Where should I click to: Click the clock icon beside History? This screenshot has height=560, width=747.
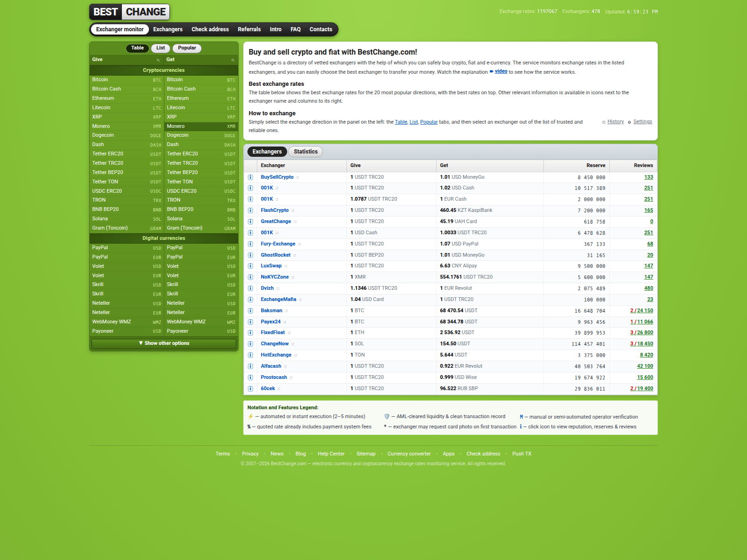click(x=604, y=122)
